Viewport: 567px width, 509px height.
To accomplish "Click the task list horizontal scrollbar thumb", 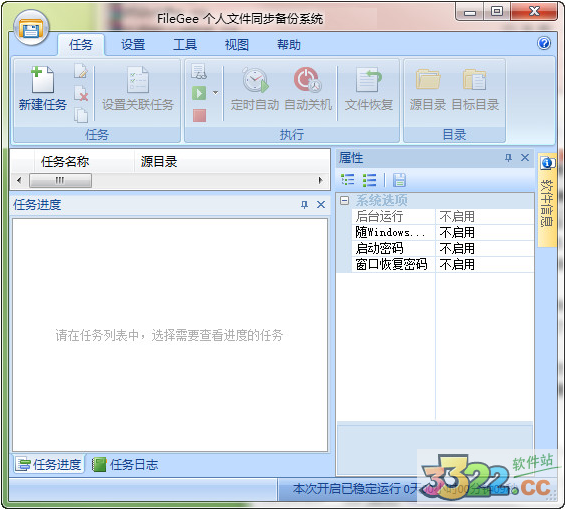I will 60,180.
